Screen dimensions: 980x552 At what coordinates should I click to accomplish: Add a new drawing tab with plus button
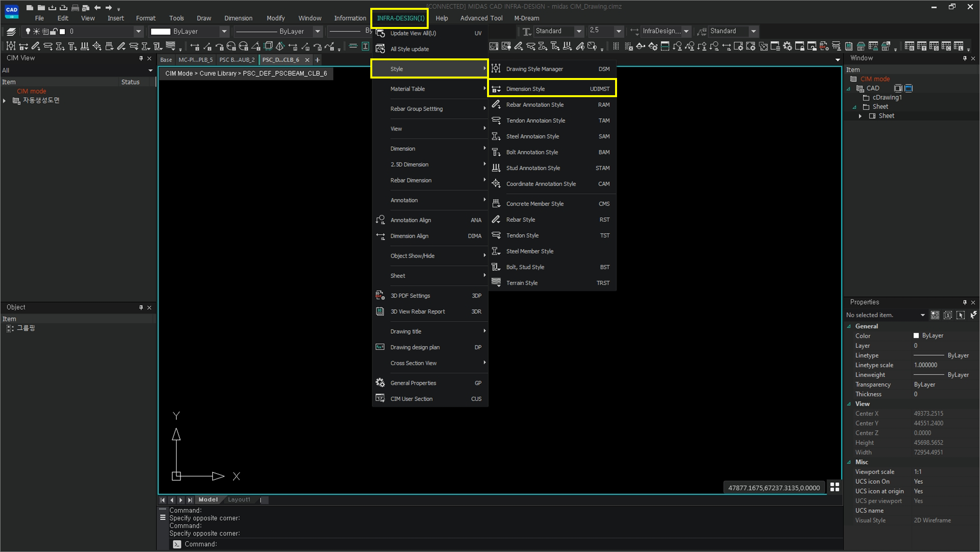(x=317, y=60)
